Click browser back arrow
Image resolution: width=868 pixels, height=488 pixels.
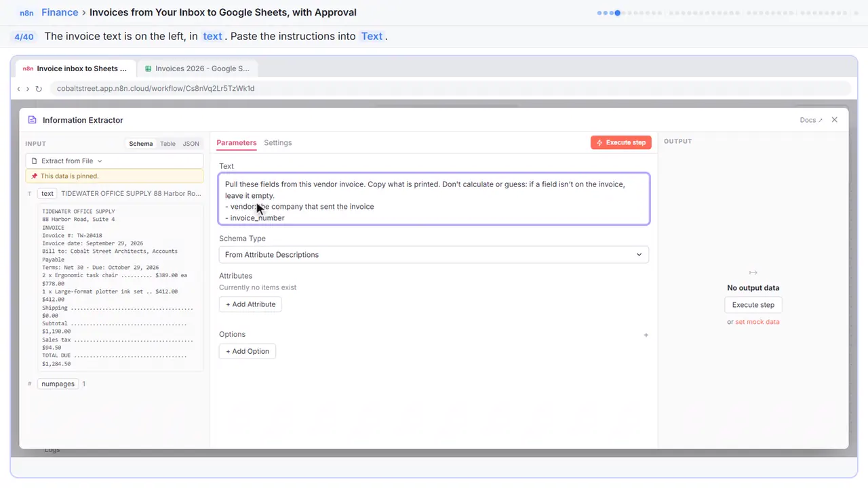[x=18, y=89]
